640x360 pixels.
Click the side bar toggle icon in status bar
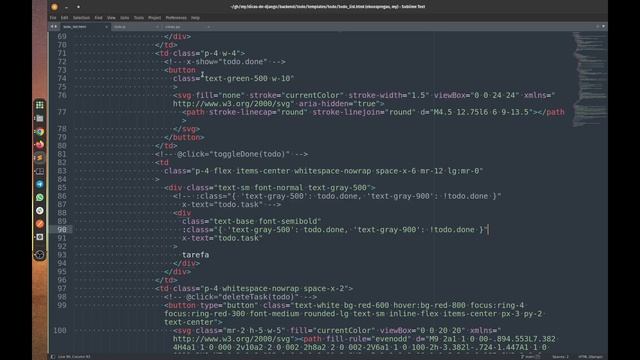click(53, 357)
